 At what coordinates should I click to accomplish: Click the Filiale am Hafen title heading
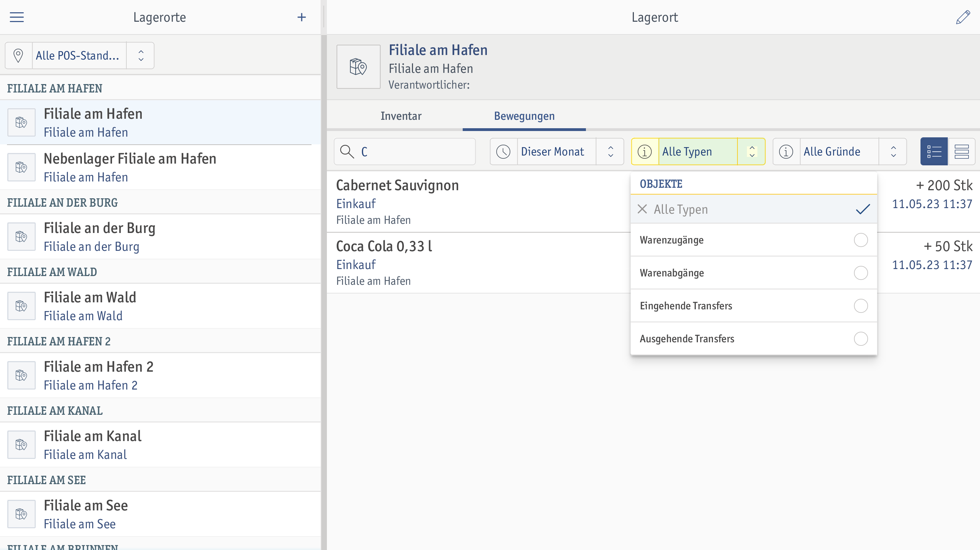coord(438,50)
